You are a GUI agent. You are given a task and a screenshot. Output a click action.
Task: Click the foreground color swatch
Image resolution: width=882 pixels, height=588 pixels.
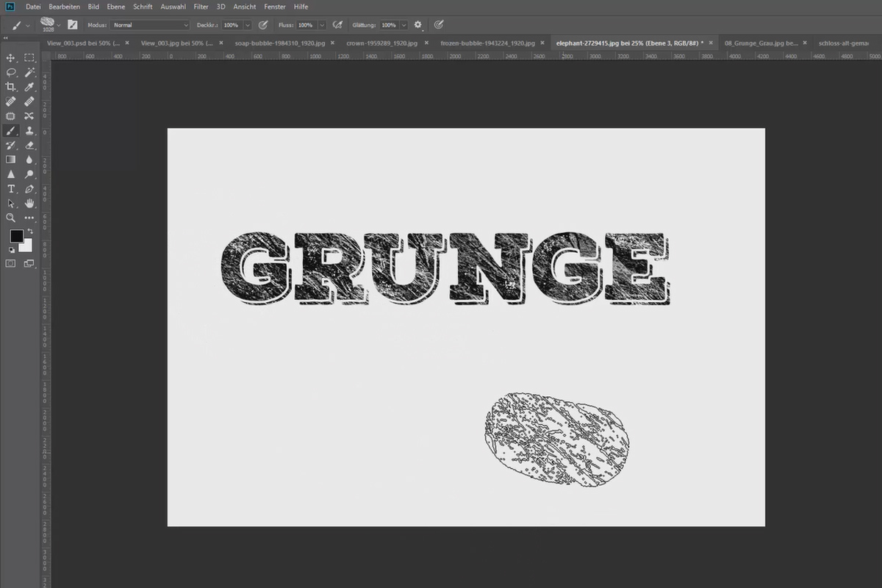coord(16,237)
